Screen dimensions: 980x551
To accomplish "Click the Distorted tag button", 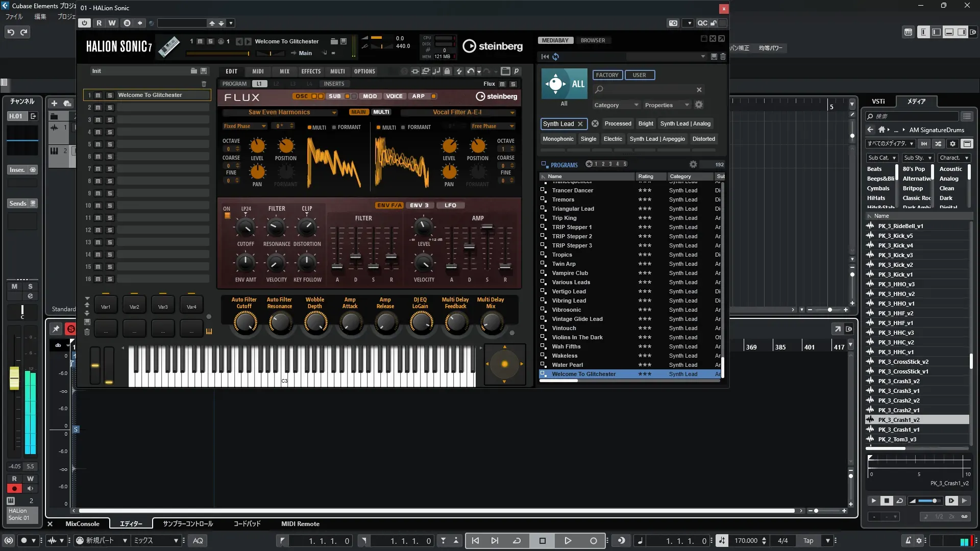I will (x=703, y=139).
